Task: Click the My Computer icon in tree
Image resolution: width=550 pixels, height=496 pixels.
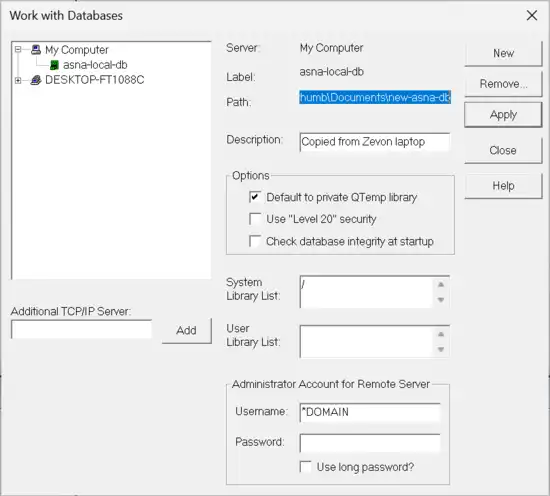Action: point(36,50)
